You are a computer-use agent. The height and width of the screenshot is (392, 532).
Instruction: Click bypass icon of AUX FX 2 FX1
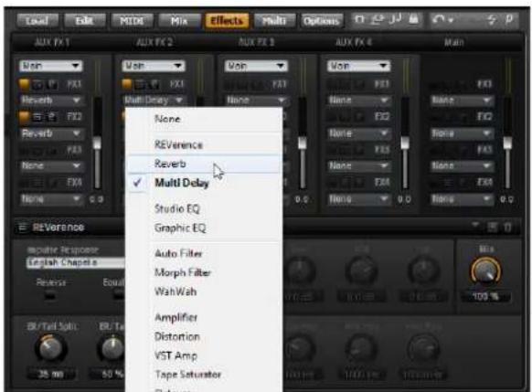pos(141,84)
